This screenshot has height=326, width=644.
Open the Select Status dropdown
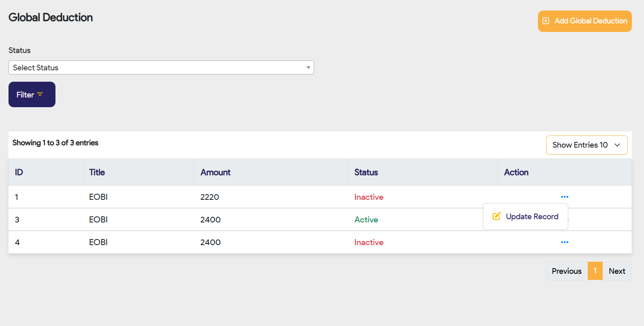[161, 68]
